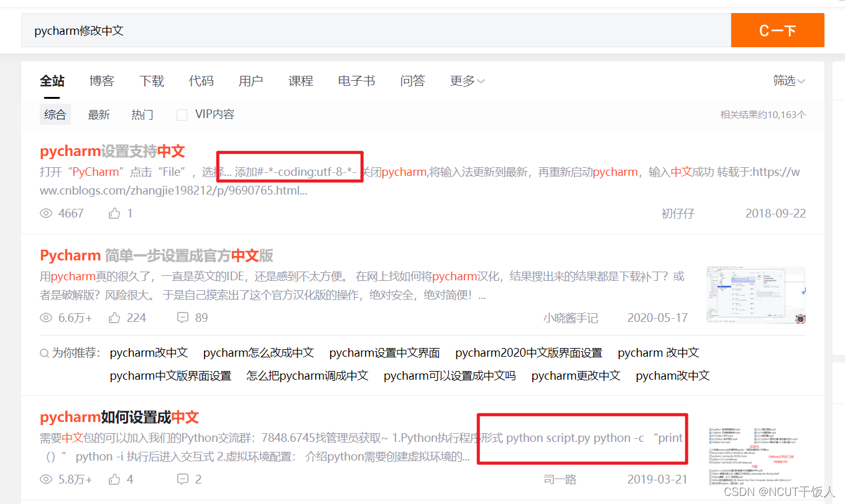The height and width of the screenshot is (504, 845).
Task: Select suggestion pycharm更改中文
Action: pos(576,376)
